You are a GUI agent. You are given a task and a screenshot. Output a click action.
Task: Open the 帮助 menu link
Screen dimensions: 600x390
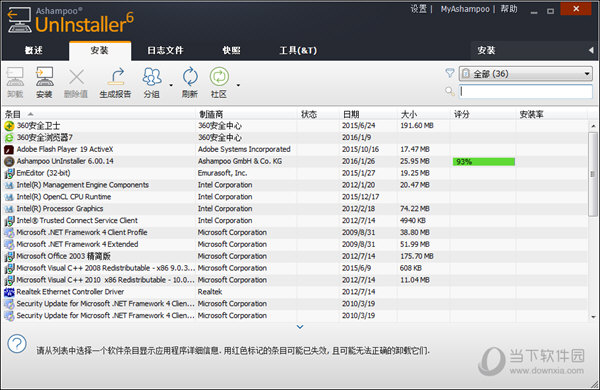click(509, 9)
